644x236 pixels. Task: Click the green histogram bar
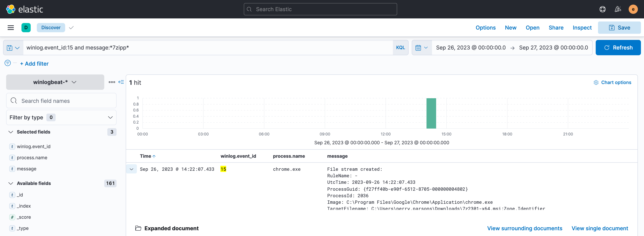pyautogui.click(x=431, y=113)
